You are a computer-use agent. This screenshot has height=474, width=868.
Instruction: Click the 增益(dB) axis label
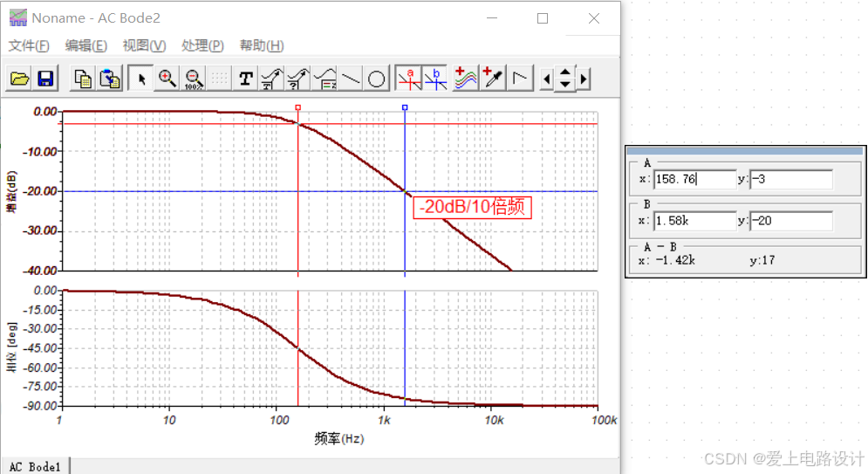[x=11, y=191]
